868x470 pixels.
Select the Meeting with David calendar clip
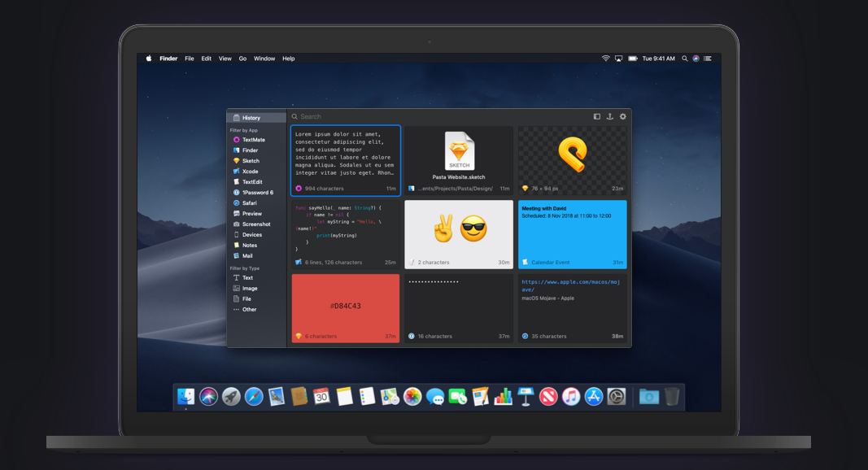click(572, 234)
